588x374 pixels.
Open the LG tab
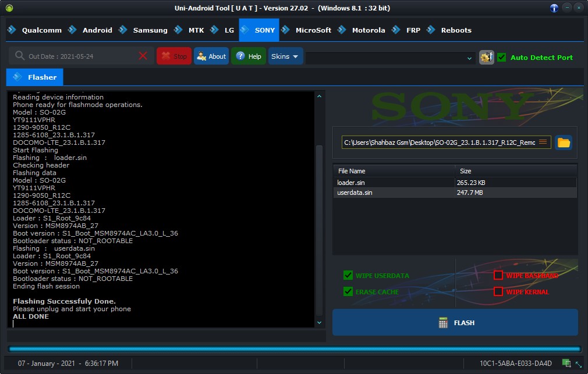[222, 30]
